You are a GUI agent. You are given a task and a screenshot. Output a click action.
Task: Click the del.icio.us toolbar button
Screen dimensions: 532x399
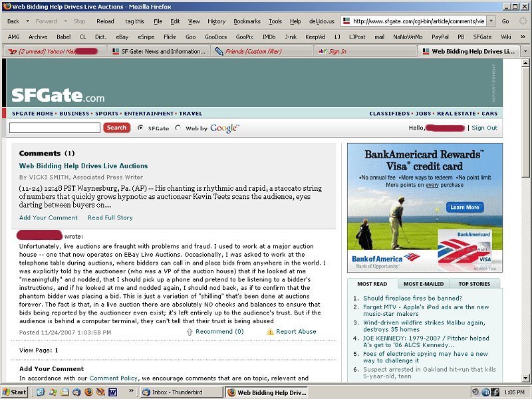(321, 21)
